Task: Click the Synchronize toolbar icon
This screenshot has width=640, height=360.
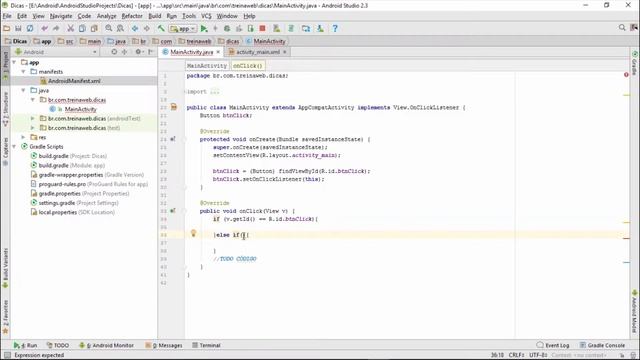Action: point(30,29)
